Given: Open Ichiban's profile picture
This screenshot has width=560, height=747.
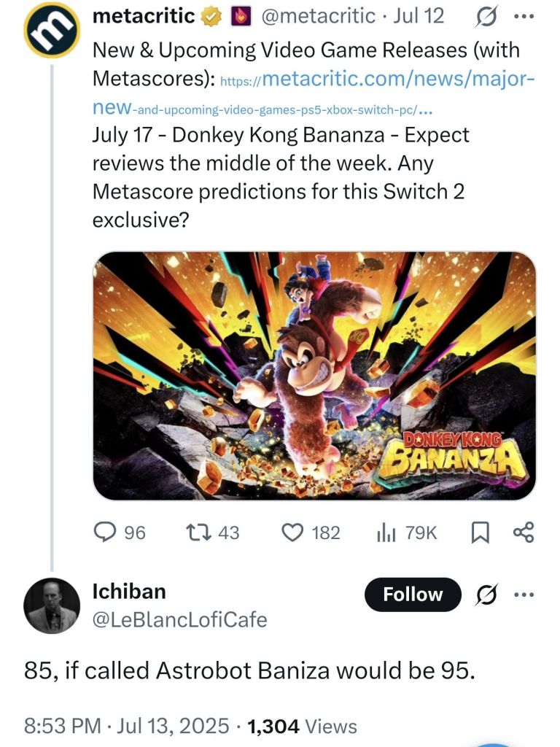Looking at the screenshot, I should pos(51,605).
